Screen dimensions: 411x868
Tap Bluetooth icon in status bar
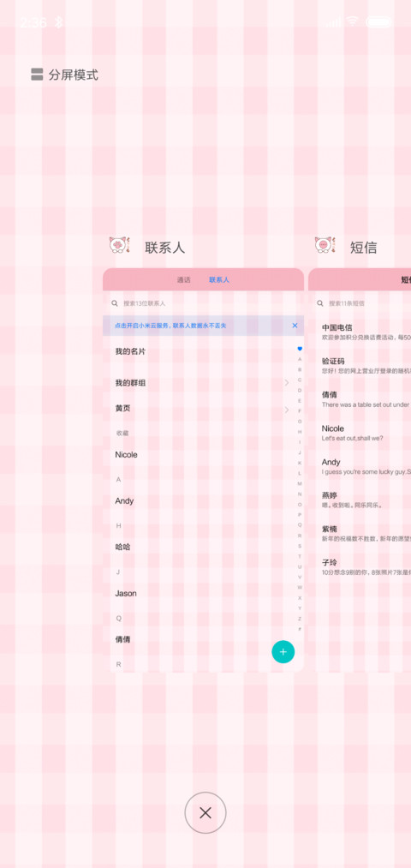[x=58, y=22]
